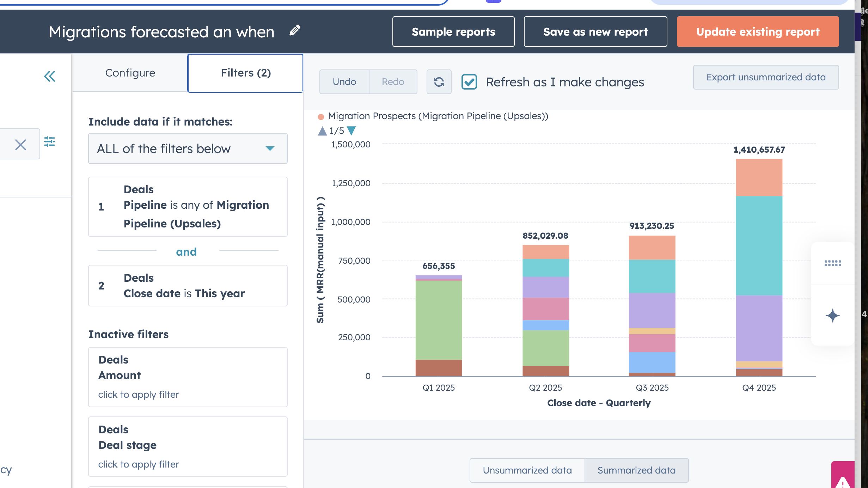Go to next legend page with down triangle
868x488 pixels.
352,131
